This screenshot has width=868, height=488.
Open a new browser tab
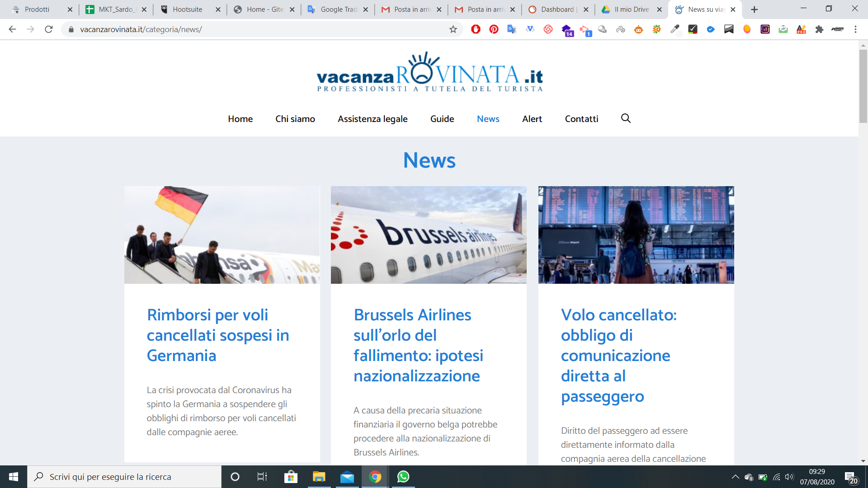tap(754, 9)
